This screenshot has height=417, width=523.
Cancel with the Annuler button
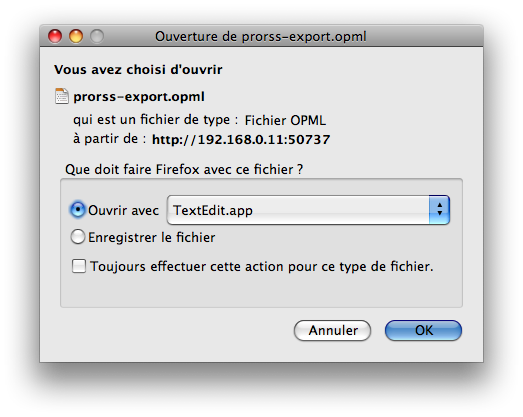333,330
